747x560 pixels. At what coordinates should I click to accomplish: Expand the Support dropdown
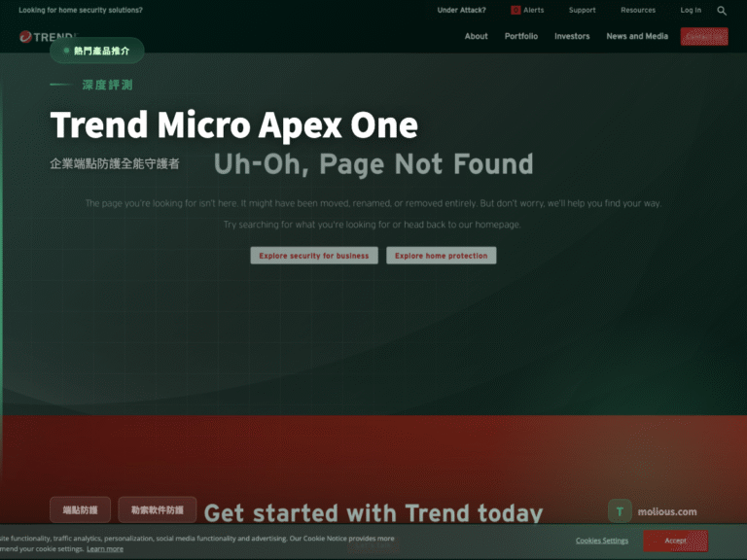tap(582, 10)
